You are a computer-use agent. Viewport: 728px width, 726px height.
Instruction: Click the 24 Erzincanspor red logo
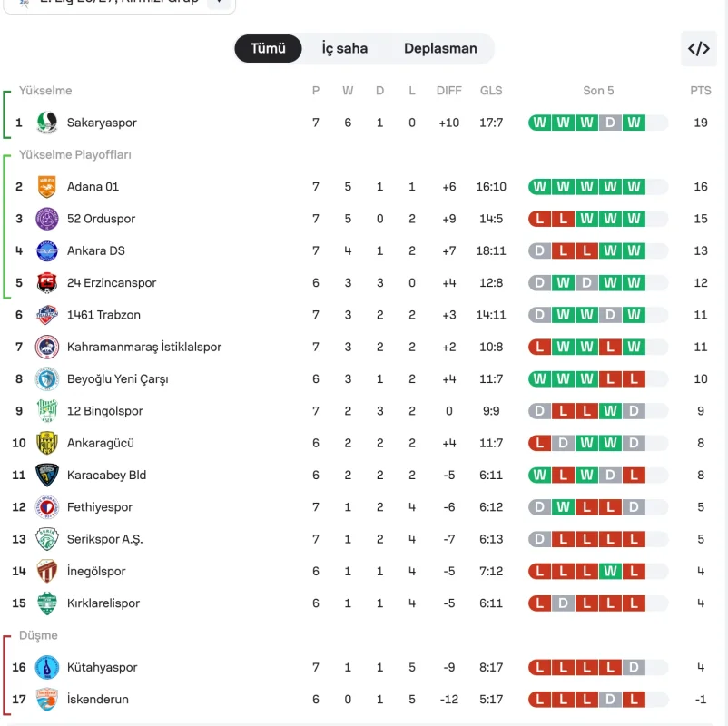pos(47,283)
